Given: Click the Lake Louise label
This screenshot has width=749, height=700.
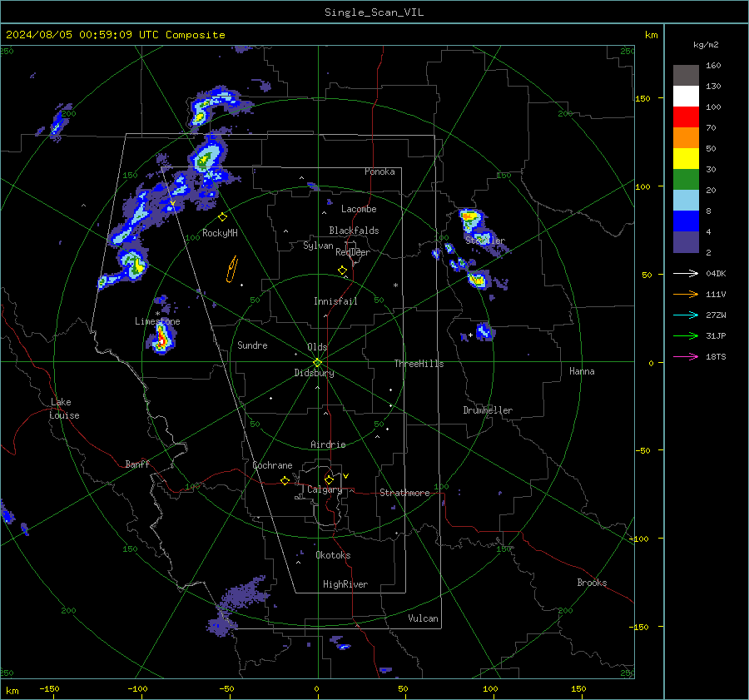Looking at the screenshot, I should coord(64,409).
